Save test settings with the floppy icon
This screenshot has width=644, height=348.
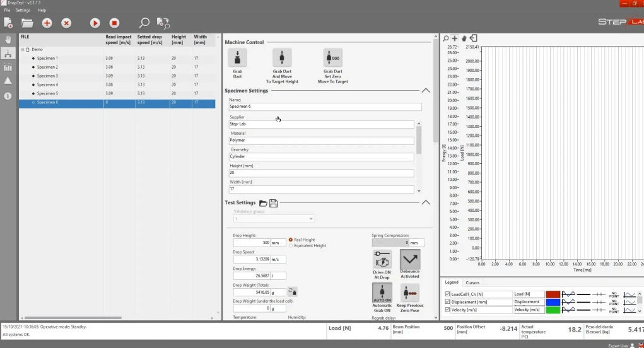pos(274,203)
